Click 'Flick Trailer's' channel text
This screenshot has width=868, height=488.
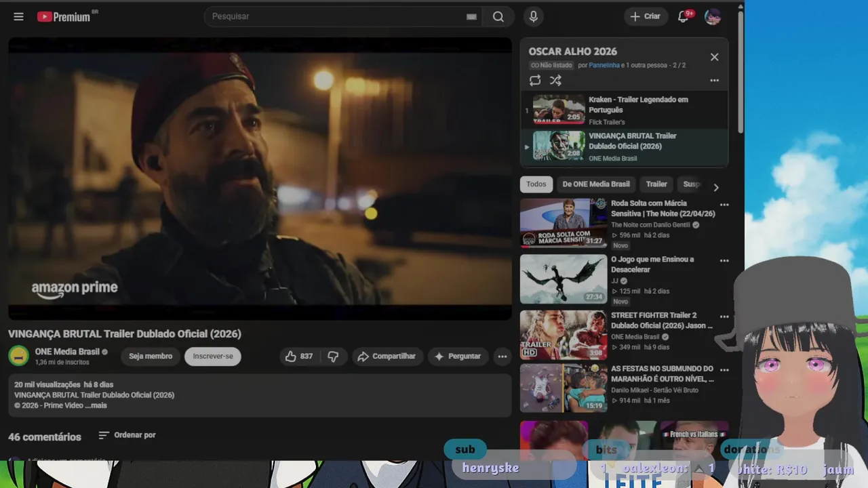(606, 122)
